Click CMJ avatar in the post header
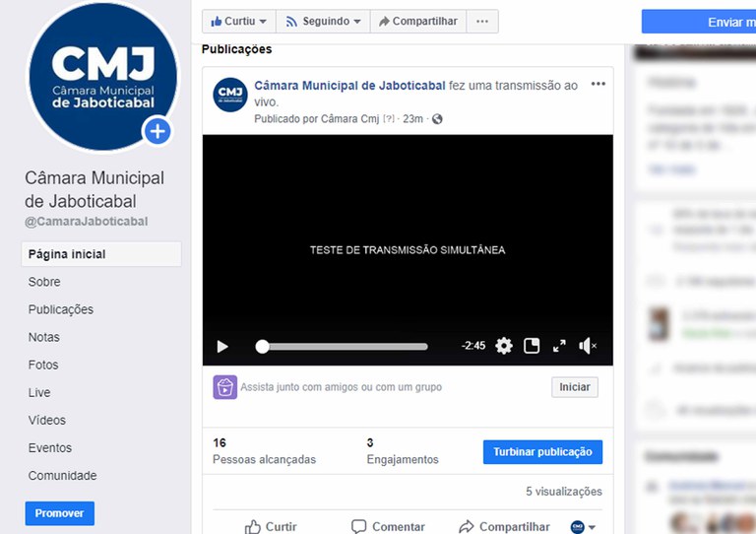 pyautogui.click(x=230, y=95)
